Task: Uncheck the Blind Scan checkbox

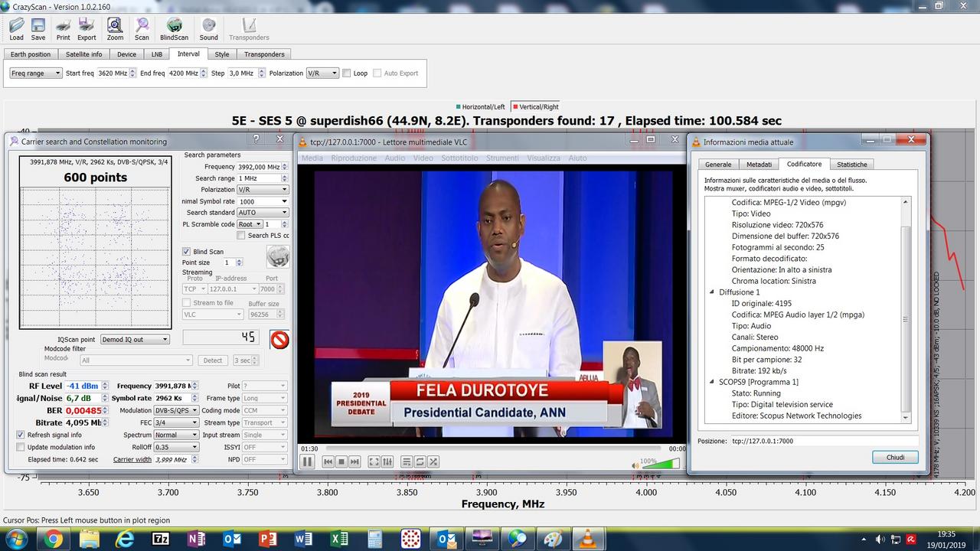Action: [x=186, y=251]
